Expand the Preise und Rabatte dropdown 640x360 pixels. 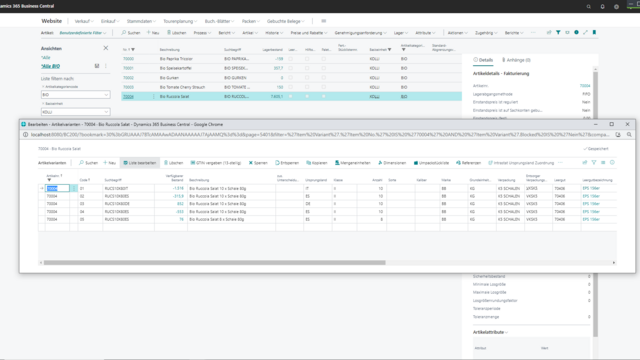(309, 33)
